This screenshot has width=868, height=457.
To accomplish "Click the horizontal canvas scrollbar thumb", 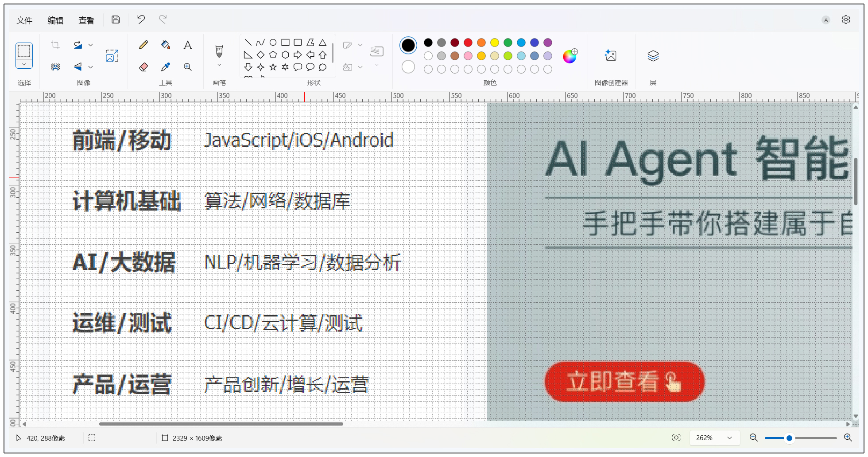I will point(221,424).
